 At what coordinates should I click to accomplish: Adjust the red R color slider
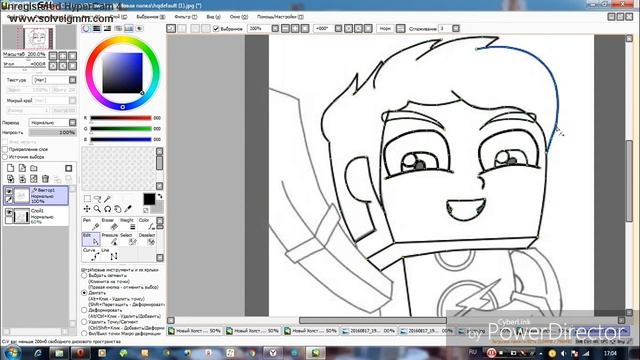pyautogui.click(x=121, y=118)
